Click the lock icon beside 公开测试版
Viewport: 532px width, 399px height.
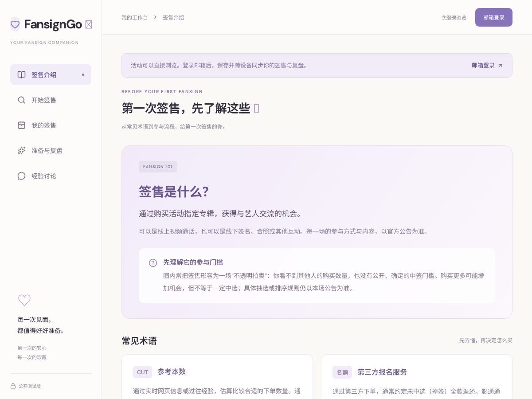[13, 386]
